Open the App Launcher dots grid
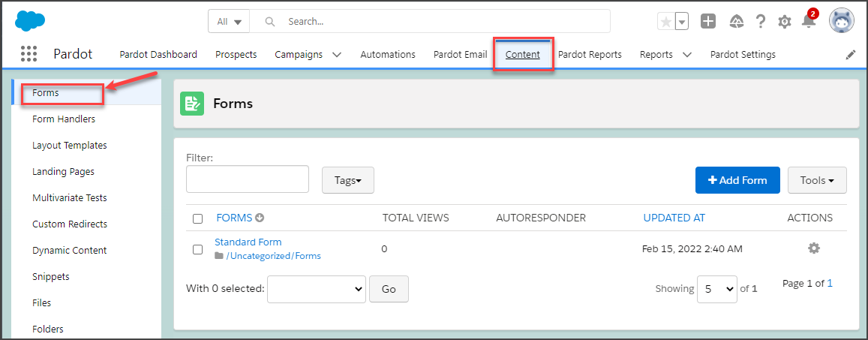This screenshot has width=868, height=340. pos(29,54)
